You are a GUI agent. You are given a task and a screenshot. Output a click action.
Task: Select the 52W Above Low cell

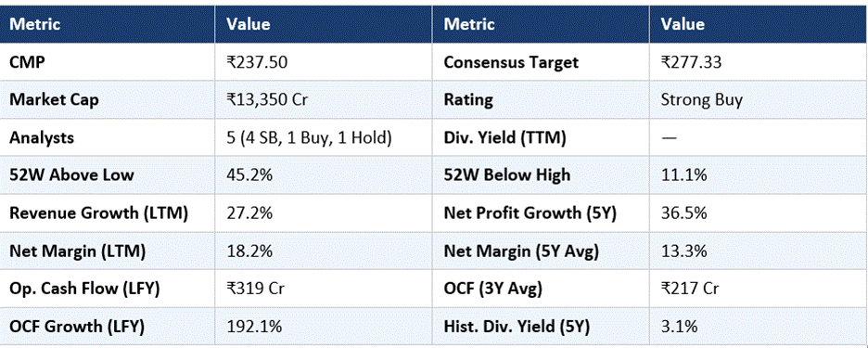pyautogui.click(x=108, y=175)
